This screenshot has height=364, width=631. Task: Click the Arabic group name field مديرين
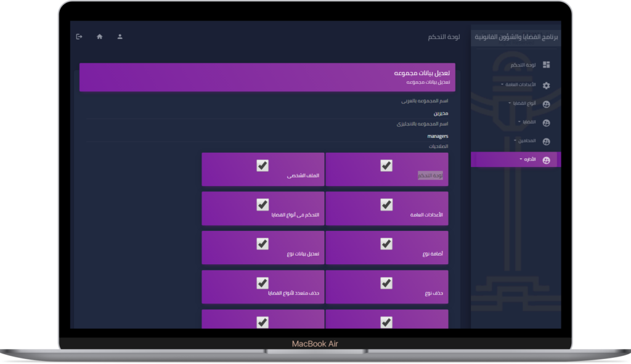click(x=441, y=113)
